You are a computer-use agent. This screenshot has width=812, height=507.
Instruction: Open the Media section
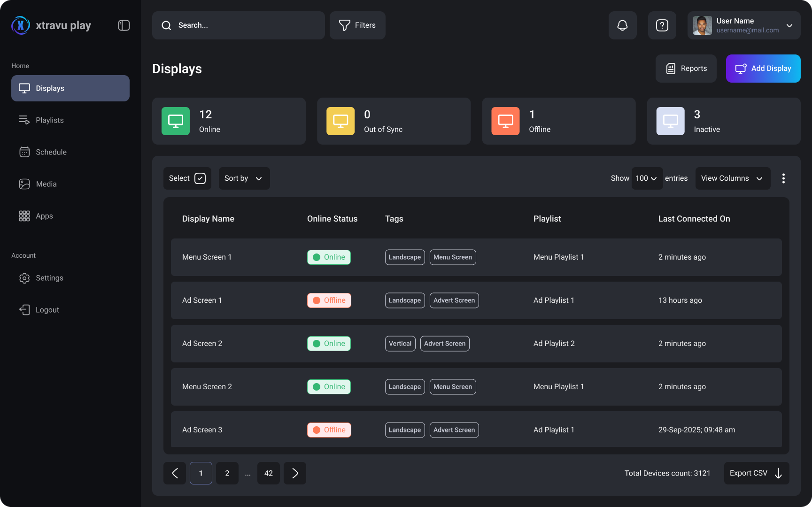[x=70, y=184]
